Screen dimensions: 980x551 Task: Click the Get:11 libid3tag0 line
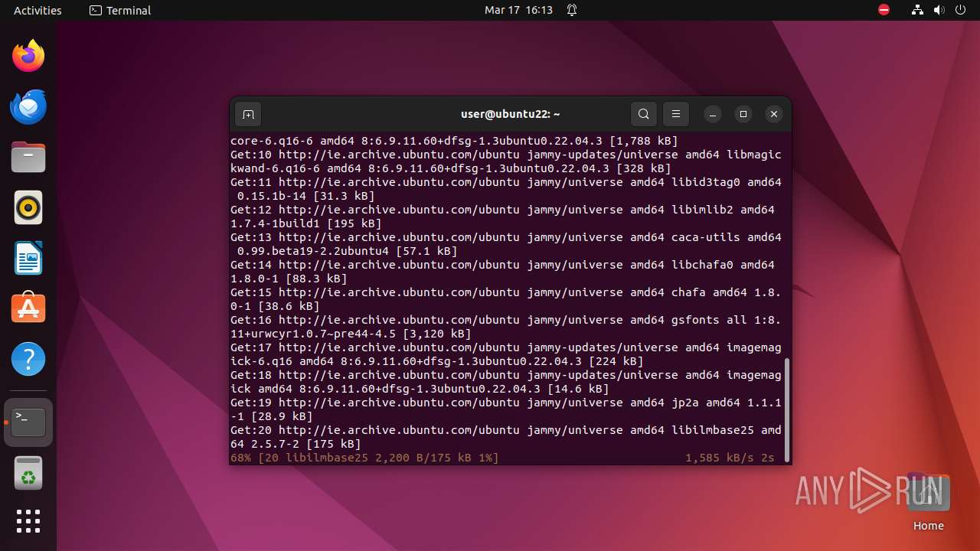[506, 189]
